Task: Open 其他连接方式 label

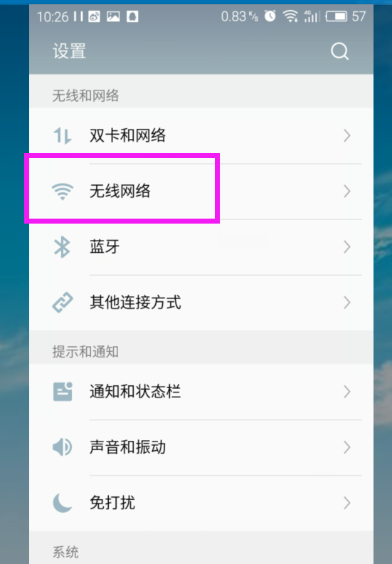Action: click(x=135, y=303)
